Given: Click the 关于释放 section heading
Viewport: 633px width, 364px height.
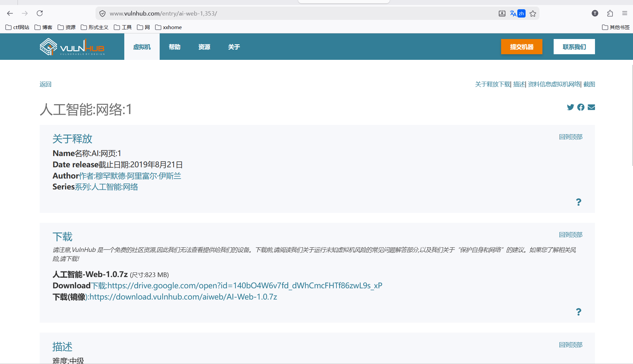Looking at the screenshot, I should pos(72,139).
